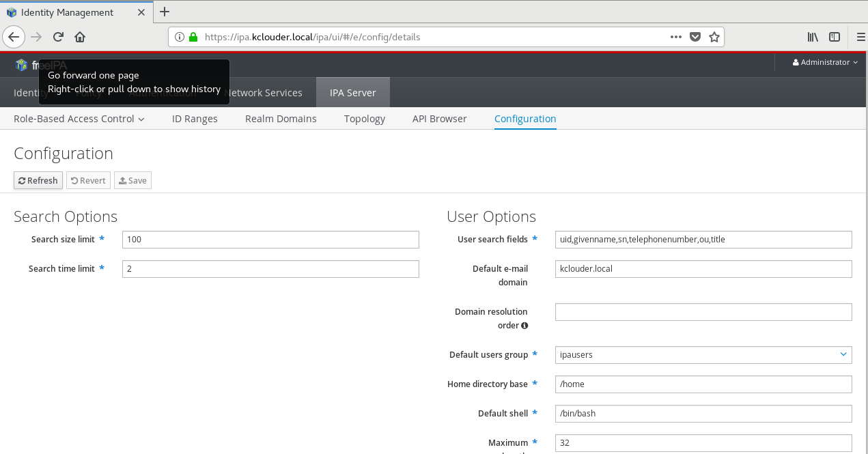This screenshot has height=454, width=868.
Task: Open the Default users group dropdown
Action: [703, 355]
